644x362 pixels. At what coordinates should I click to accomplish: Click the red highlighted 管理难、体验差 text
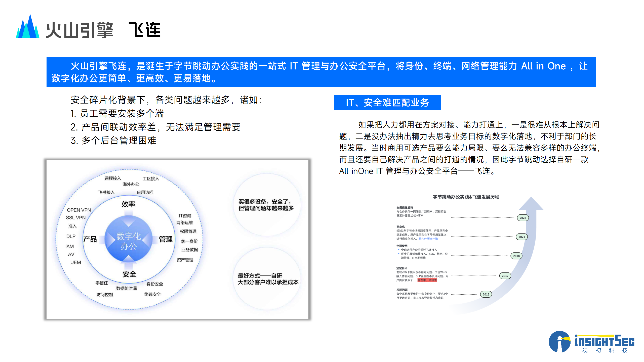pyautogui.click(x=427, y=280)
